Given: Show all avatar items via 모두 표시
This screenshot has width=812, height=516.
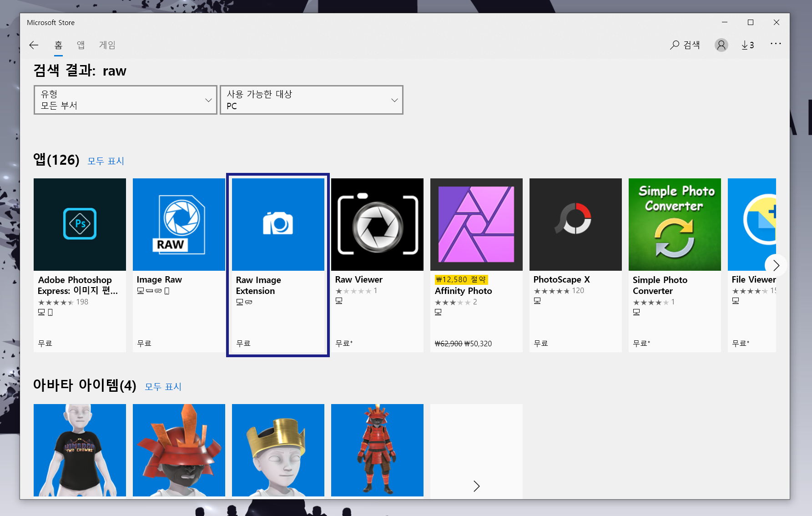Looking at the screenshot, I should pyautogui.click(x=163, y=387).
